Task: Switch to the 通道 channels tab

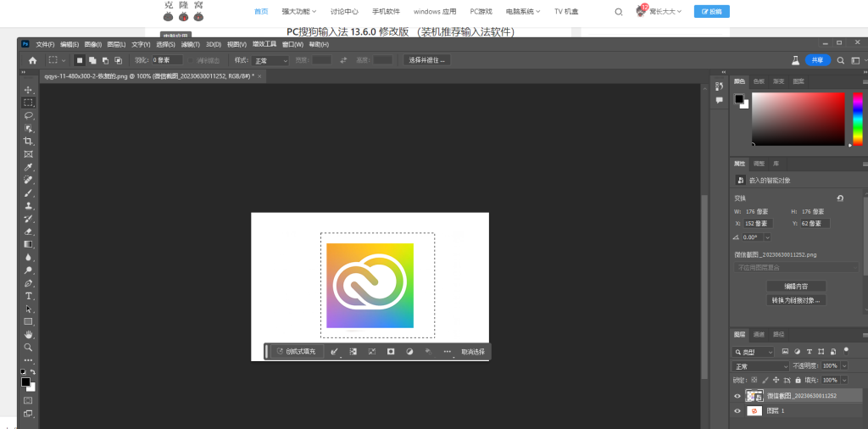Action: (x=759, y=334)
